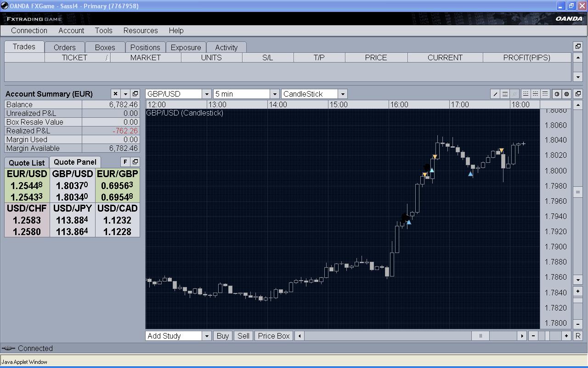
Task: Reset the chart with the R button
Action: [x=578, y=336]
